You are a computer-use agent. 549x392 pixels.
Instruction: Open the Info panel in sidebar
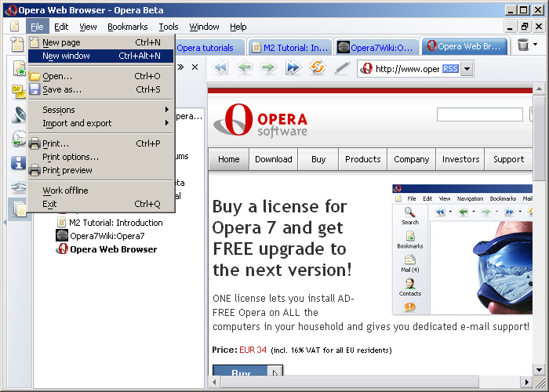pyautogui.click(x=19, y=163)
